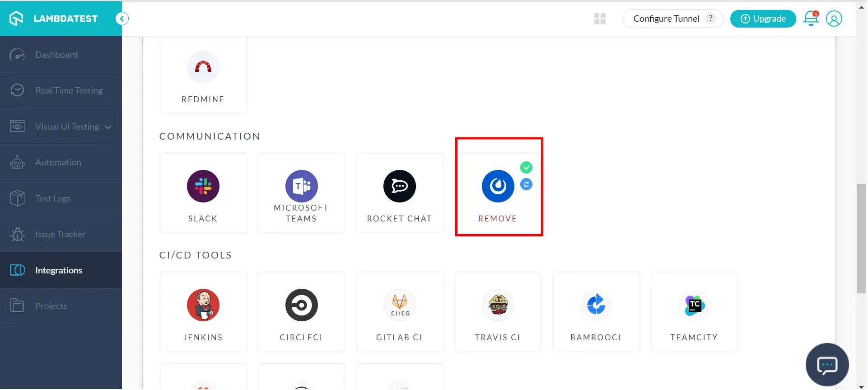Viewport: 868px width, 390px height.
Task: Go to the Dashboard menu item
Action: [x=56, y=55]
